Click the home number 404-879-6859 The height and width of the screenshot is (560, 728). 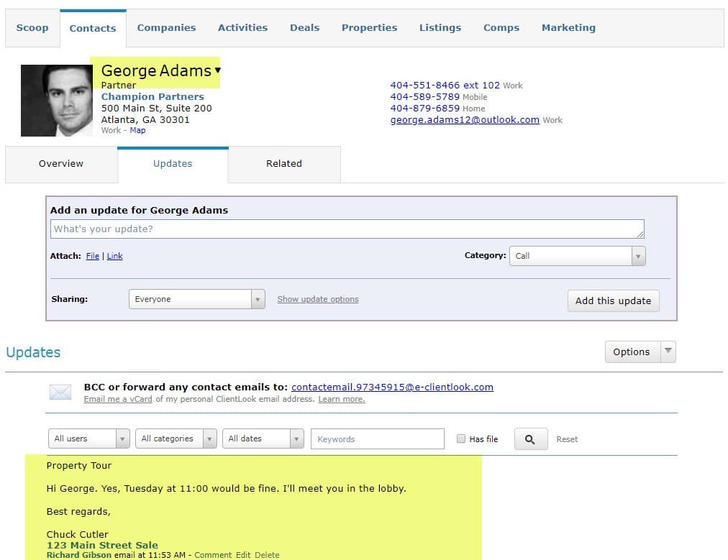(425, 109)
